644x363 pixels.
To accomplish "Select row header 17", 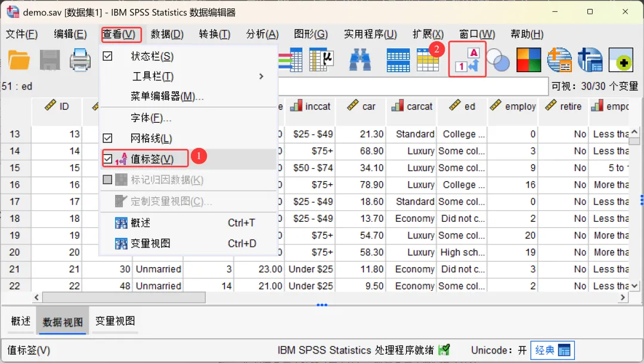I will click(x=15, y=201).
